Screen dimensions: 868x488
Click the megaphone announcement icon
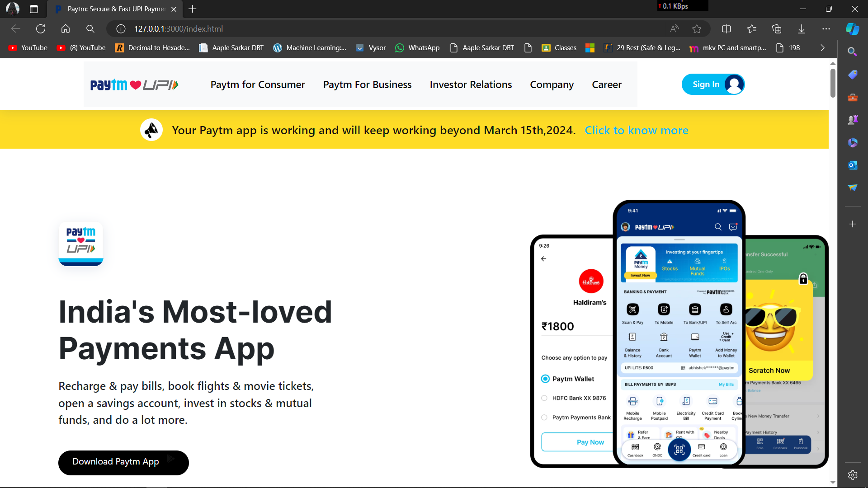point(151,130)
